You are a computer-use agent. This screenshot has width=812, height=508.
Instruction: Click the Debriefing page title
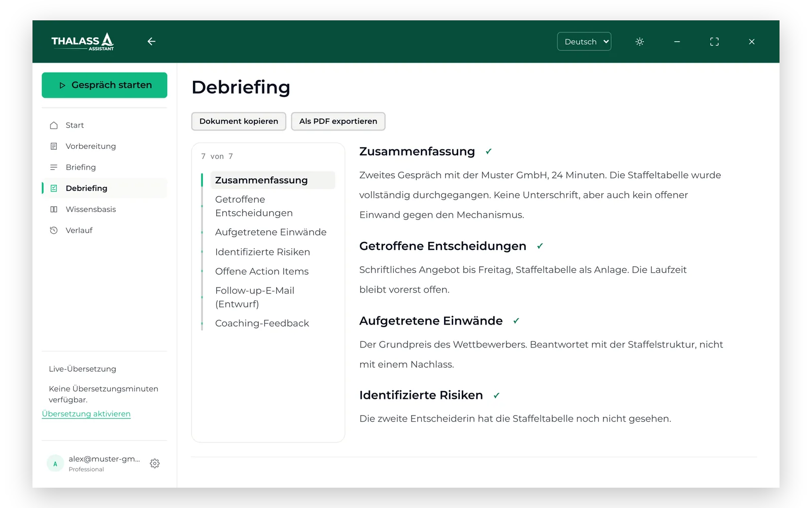[x=241, y=87]
